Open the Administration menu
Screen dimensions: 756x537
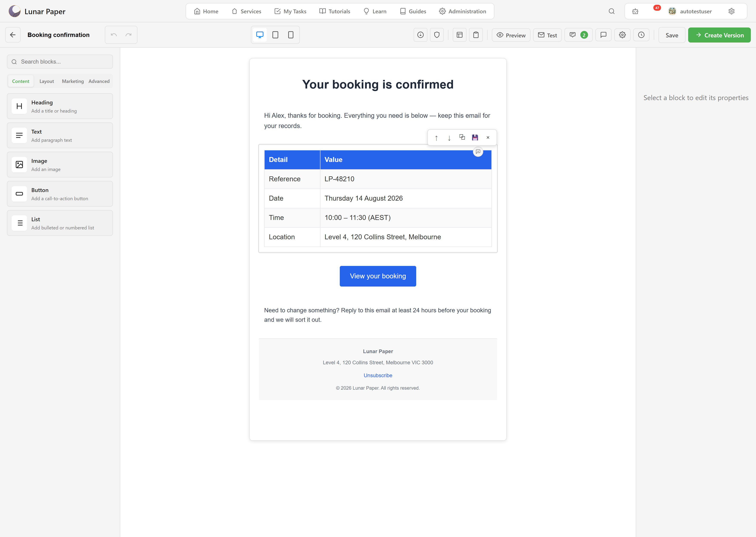pos(462,11)
